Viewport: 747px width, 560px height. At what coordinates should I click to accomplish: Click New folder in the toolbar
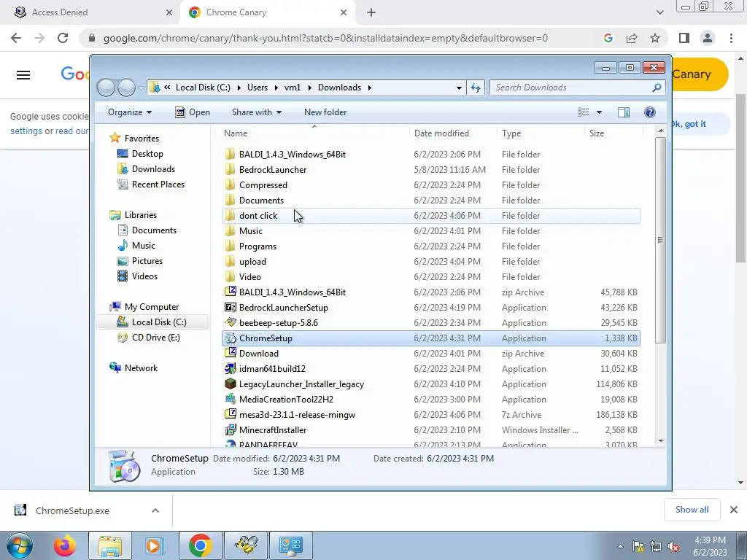[325, 112]
